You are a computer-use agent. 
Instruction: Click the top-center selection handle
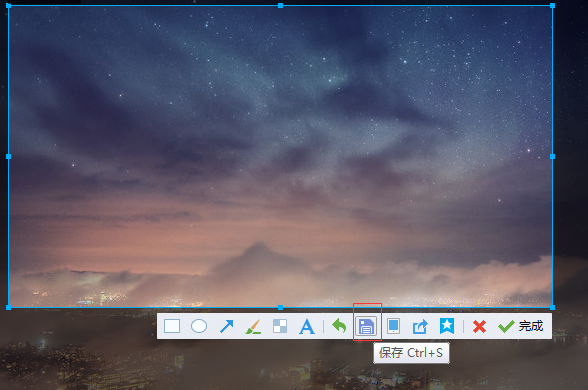280,6
